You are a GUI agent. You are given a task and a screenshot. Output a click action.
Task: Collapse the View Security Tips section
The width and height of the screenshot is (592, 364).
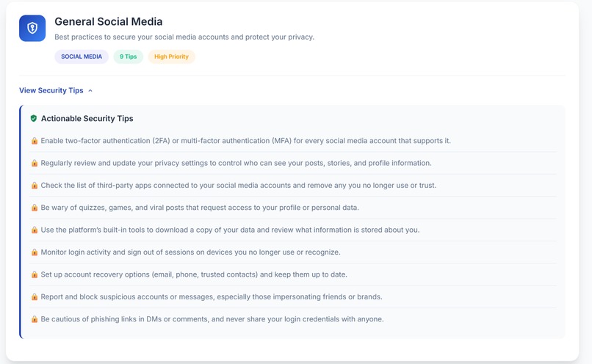tap(56, 90)
